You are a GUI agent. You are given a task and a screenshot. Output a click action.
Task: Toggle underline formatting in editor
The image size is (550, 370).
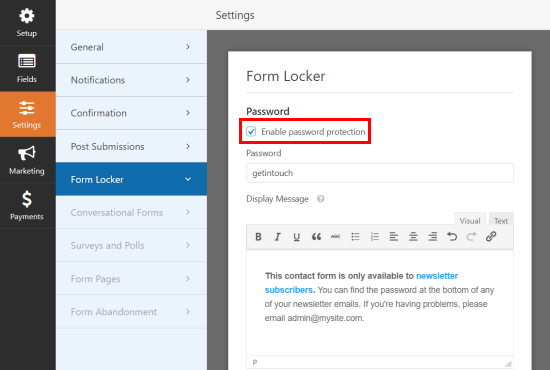tap(297, 237)
